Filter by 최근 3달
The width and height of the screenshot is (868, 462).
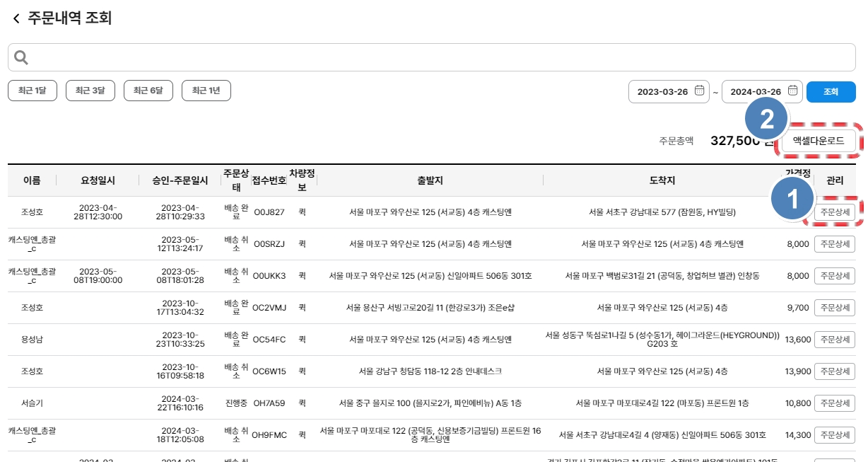pyautogui.click(x=90, y=91)
